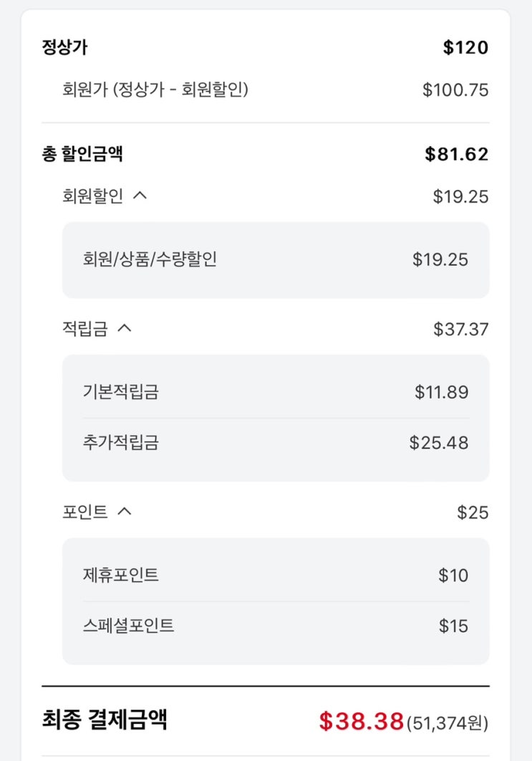This screenshot has height=761, width=532.
Task: Click the 추가적립금 row label
Action: tap(121, 442)
